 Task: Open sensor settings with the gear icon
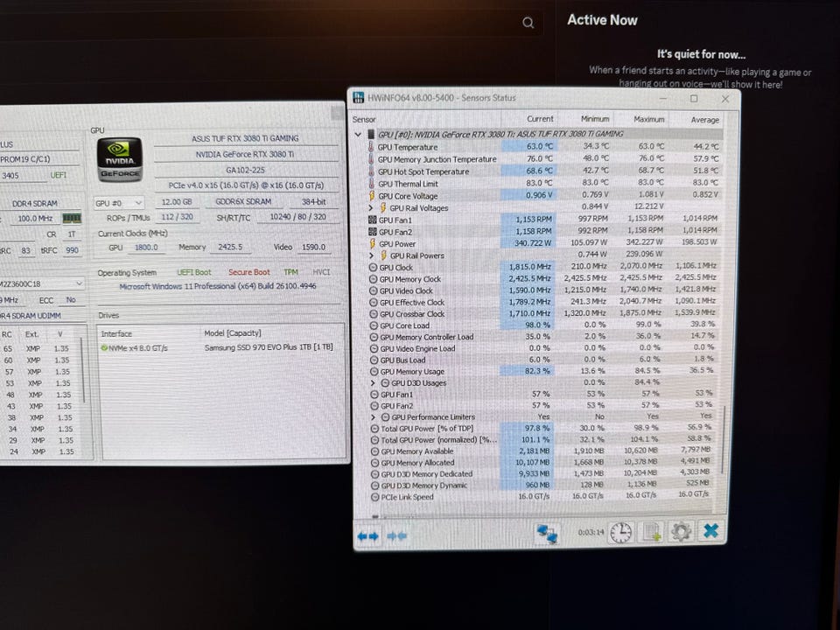(x=681, y=532)
